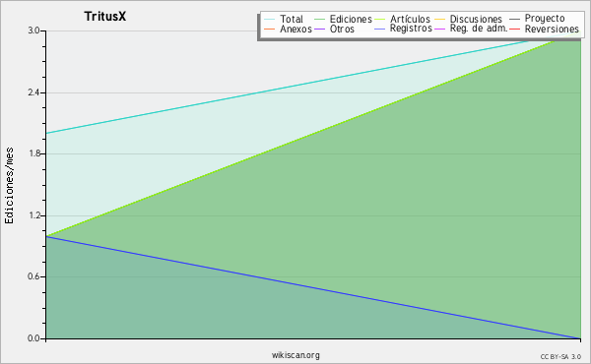Click the Otros legend label
The width and height of the screenshot is (591, 364).
click(x=342, y=29)
